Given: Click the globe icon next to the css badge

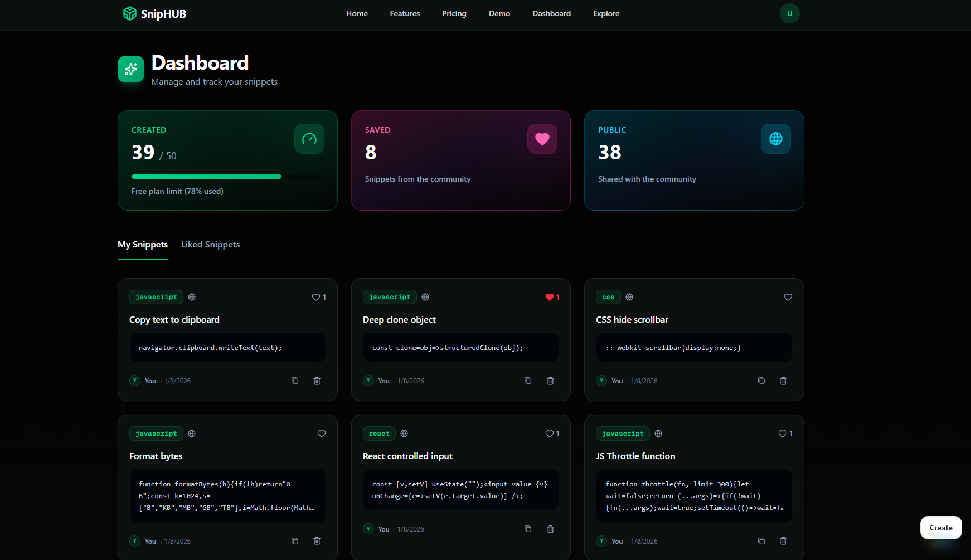Looking at the screenshot, I should click(x=629, y=297).
